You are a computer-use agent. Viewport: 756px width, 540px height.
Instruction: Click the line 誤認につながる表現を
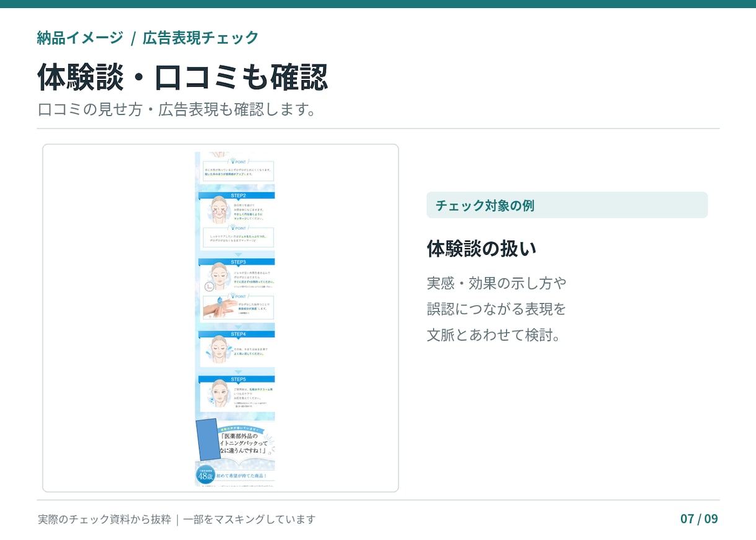pyautogui.click(x=496, y=309)
